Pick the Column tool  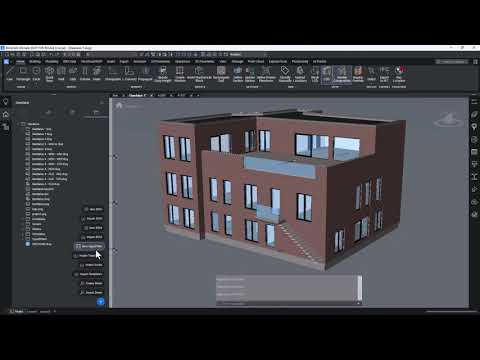(x=85, y=73)
